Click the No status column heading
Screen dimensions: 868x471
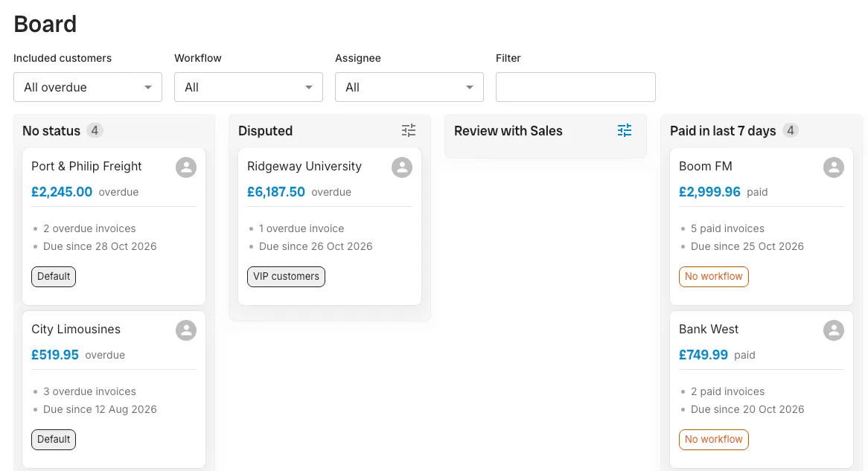[x=51, y=131]
